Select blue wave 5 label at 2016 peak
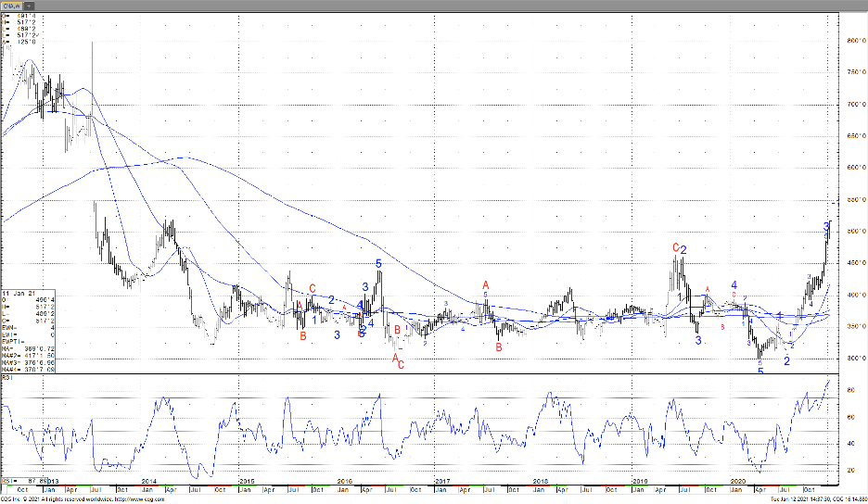The height and width of the screenshot is (504, 868). pos(378,264)
